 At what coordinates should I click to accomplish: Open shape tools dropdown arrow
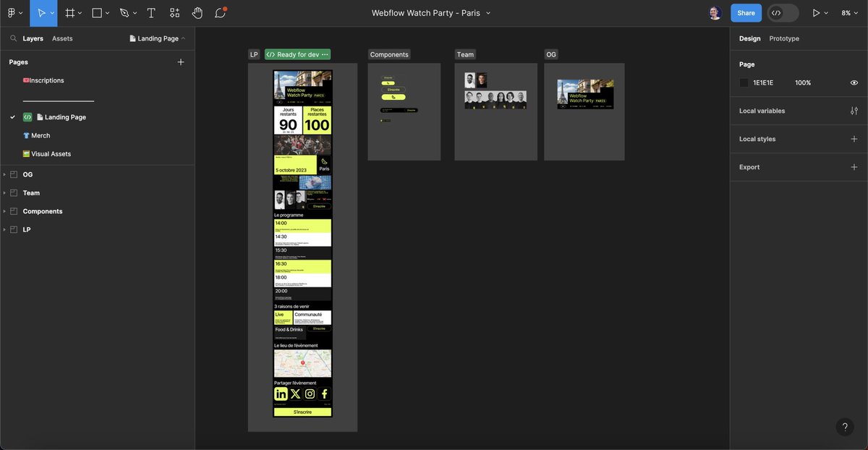coord(107,13)
